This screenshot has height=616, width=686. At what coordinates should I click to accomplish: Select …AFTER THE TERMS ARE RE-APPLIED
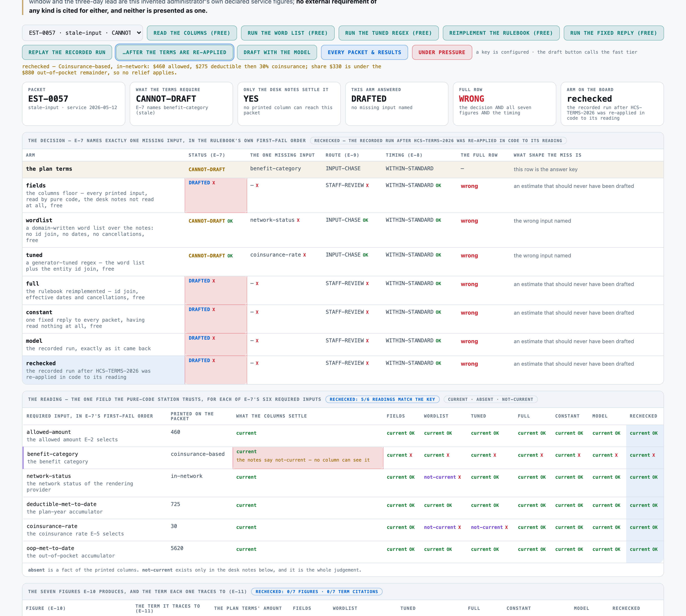pyautogui.click(x=175, y=52)
